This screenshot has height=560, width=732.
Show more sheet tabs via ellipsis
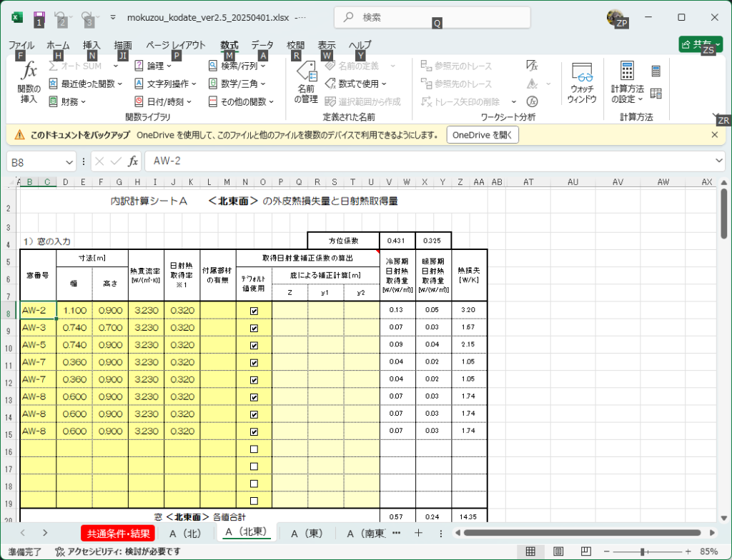click(x=396, y=533)
